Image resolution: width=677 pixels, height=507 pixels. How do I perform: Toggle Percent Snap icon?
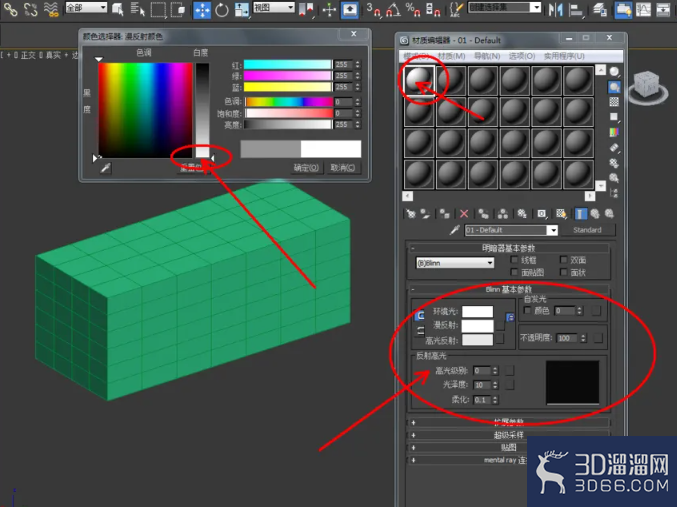(x=413, y=10)
